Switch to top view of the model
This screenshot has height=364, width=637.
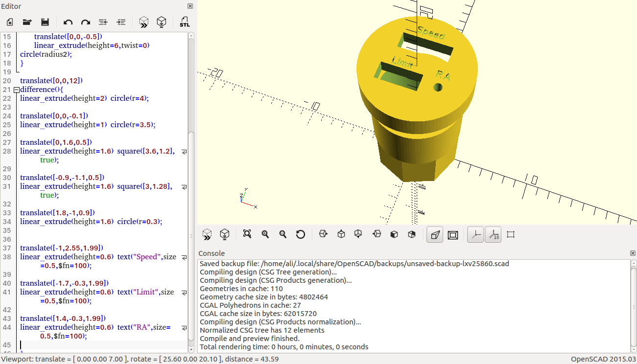click(x=341, y=234)
